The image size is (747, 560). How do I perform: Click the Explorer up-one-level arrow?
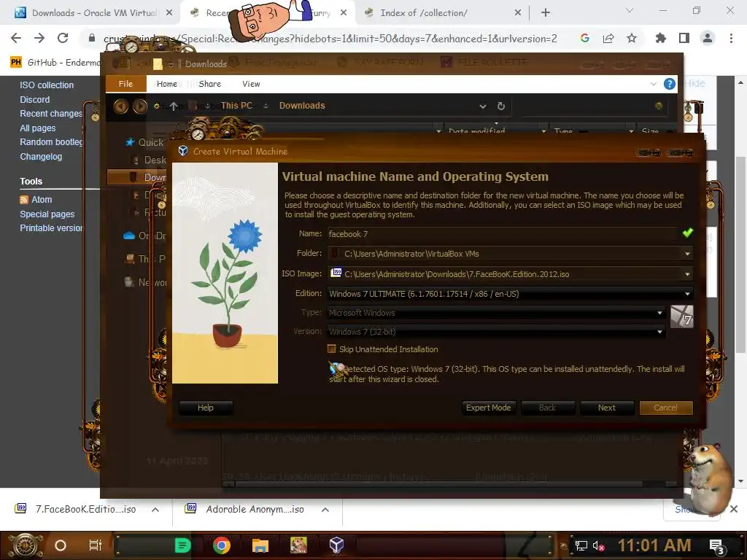pos(174,106)
